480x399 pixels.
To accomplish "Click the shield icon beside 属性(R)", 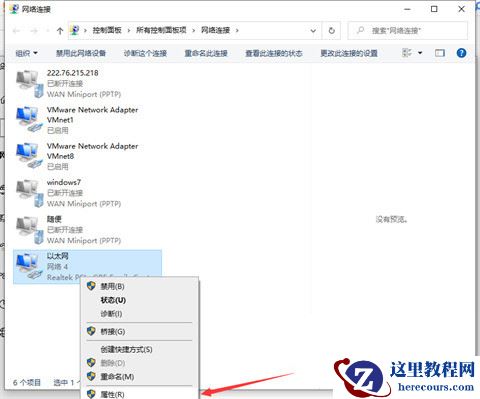I will [91, 394].
